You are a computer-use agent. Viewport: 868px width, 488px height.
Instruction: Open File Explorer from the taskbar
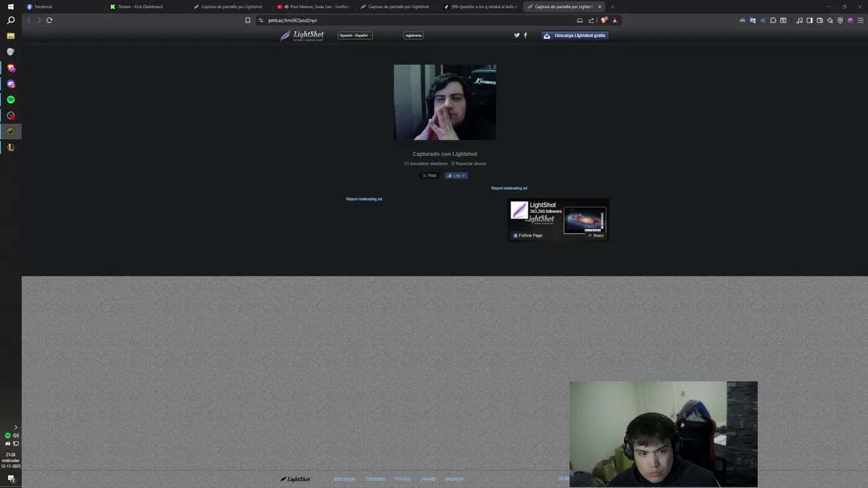click(10, 36)
